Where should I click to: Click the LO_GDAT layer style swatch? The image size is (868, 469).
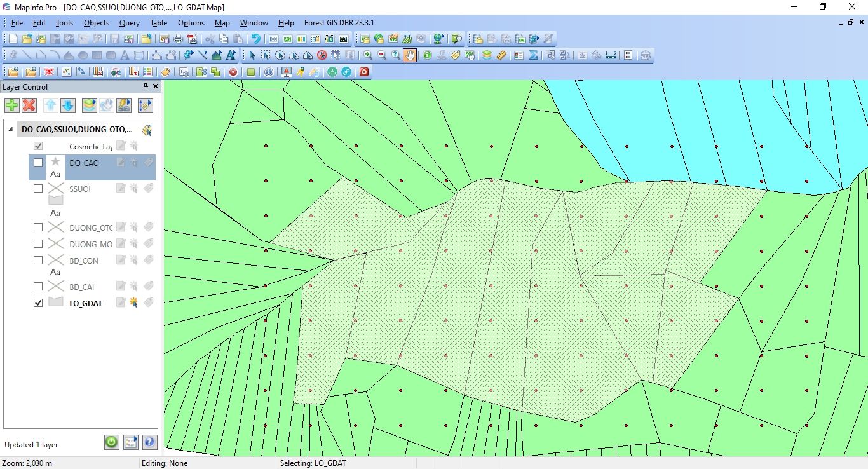(56, 302)
